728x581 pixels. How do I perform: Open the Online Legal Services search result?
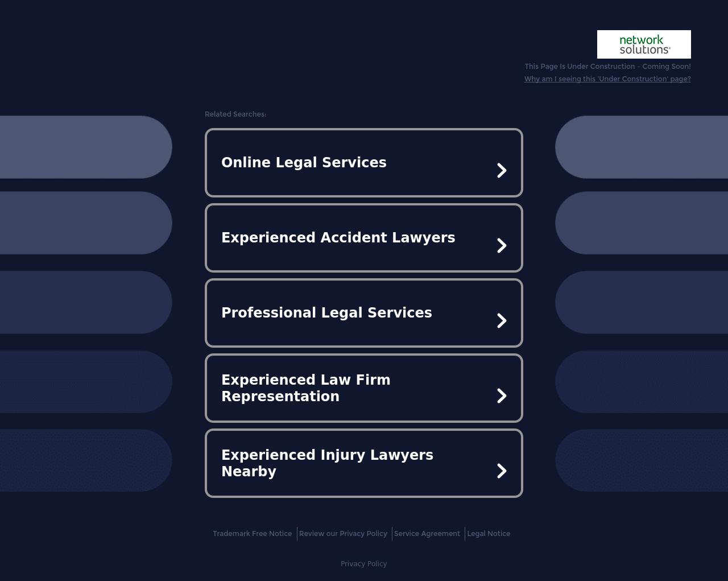pos(364,163)
